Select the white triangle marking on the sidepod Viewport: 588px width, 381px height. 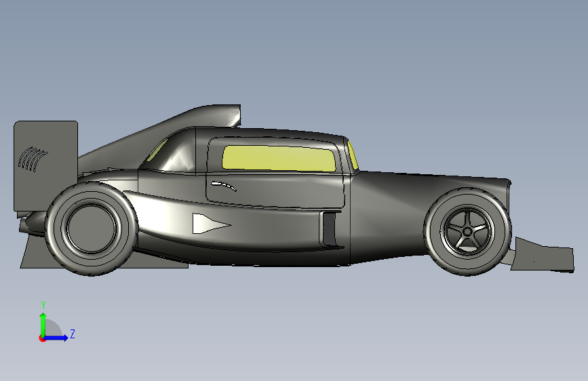coord(211,224)
